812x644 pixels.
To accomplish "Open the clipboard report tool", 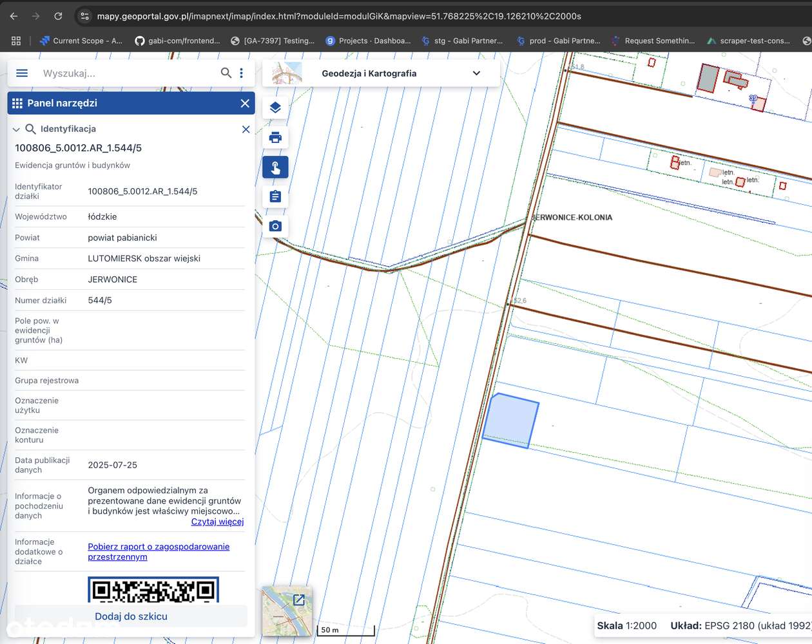I will click(275, 196).
